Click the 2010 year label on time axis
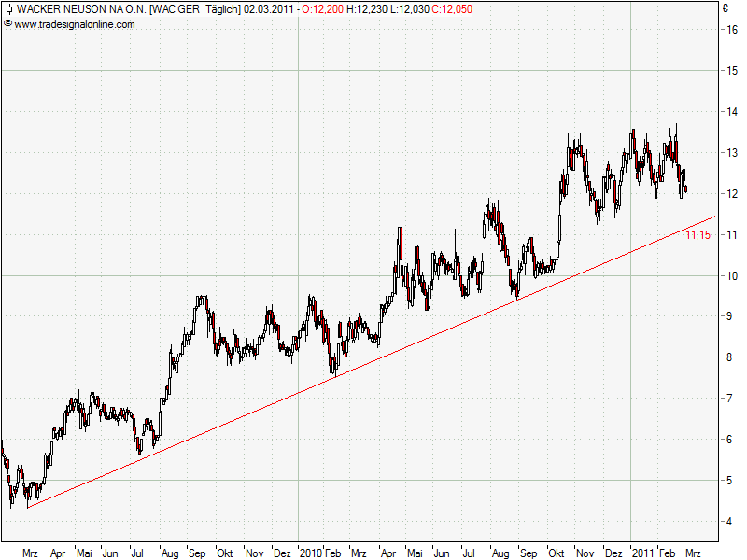Screen dimensions: 747x560 point(310,553)
